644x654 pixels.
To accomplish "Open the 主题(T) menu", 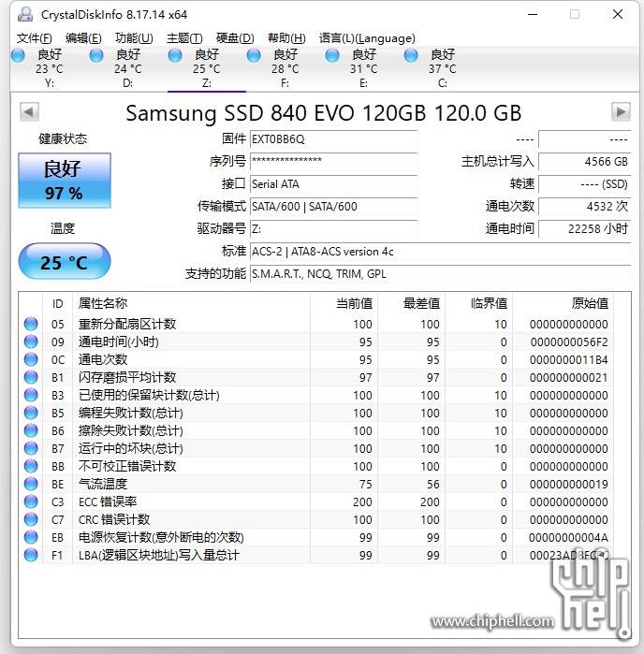I will 184,38.
